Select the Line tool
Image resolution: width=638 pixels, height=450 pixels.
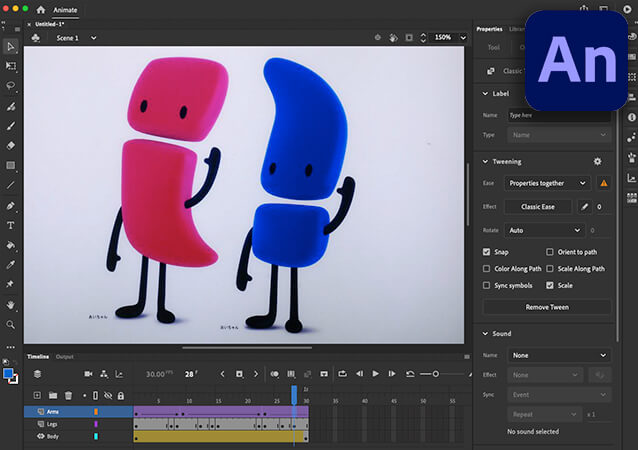[x=11, y=185]
